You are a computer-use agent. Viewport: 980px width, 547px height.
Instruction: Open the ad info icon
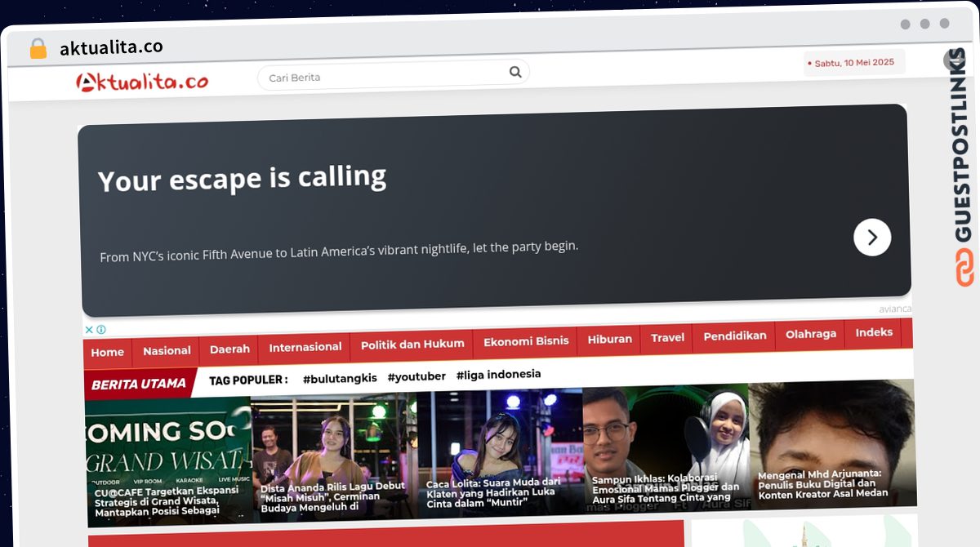coord(101,330)
